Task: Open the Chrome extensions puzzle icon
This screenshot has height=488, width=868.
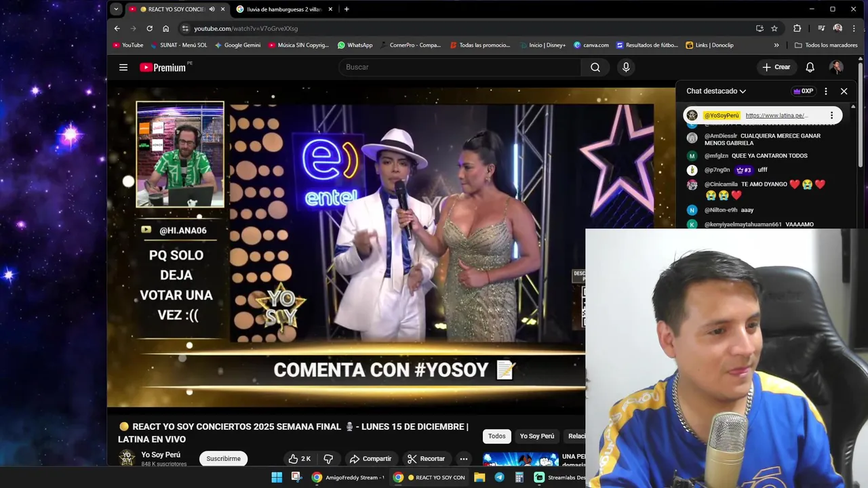Action: [797, 28]
